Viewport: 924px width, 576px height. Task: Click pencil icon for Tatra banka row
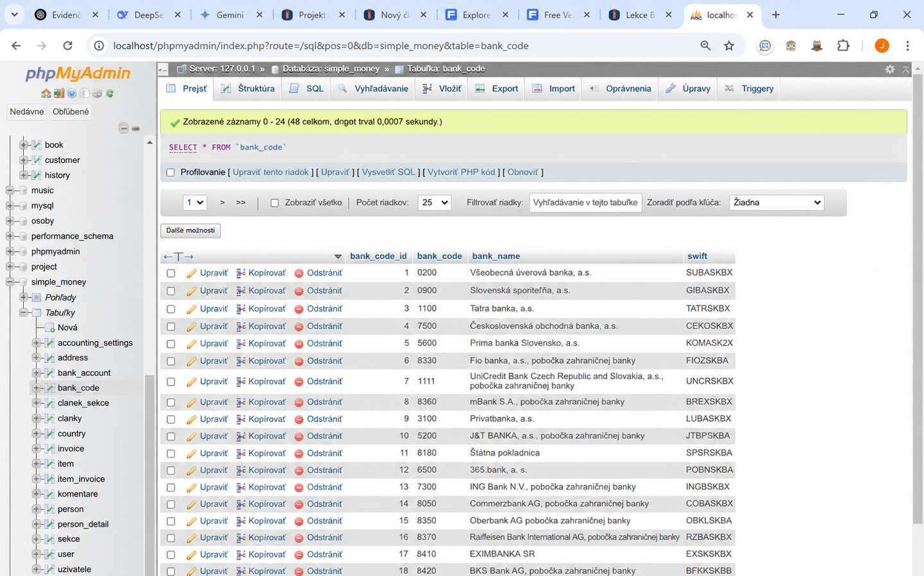[191, 309]
